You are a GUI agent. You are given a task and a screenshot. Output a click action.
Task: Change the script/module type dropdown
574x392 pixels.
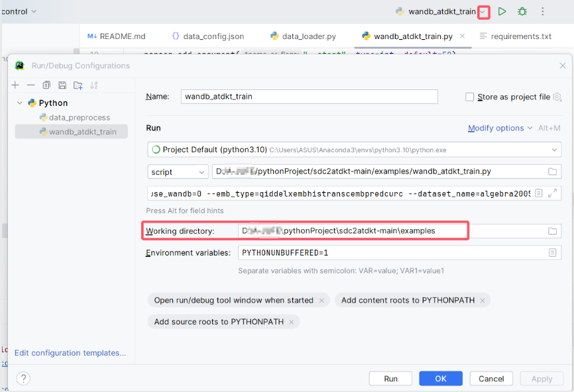click(x=178, y=172)
